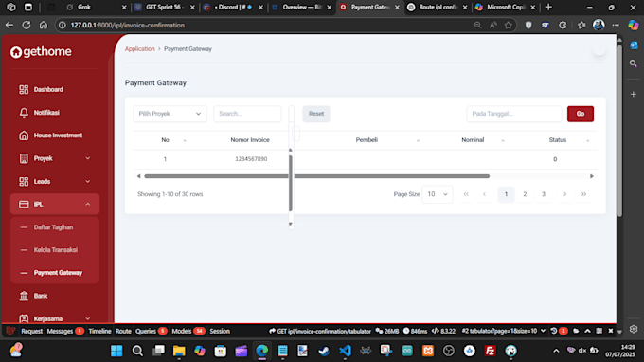
Task: Focus the Pada Tanggal date field
Action: tap(514, 114)
